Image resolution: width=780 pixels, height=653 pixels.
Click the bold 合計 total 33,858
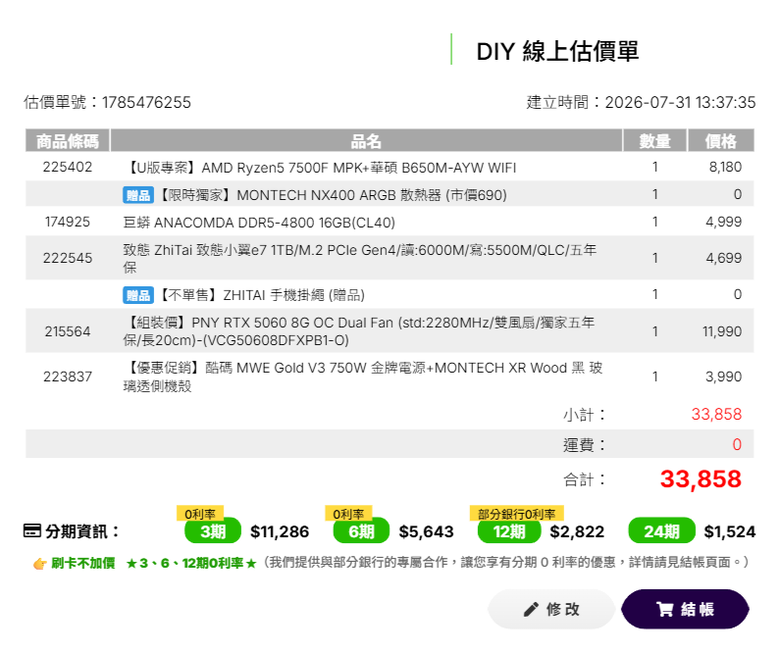tap(701, 479)
